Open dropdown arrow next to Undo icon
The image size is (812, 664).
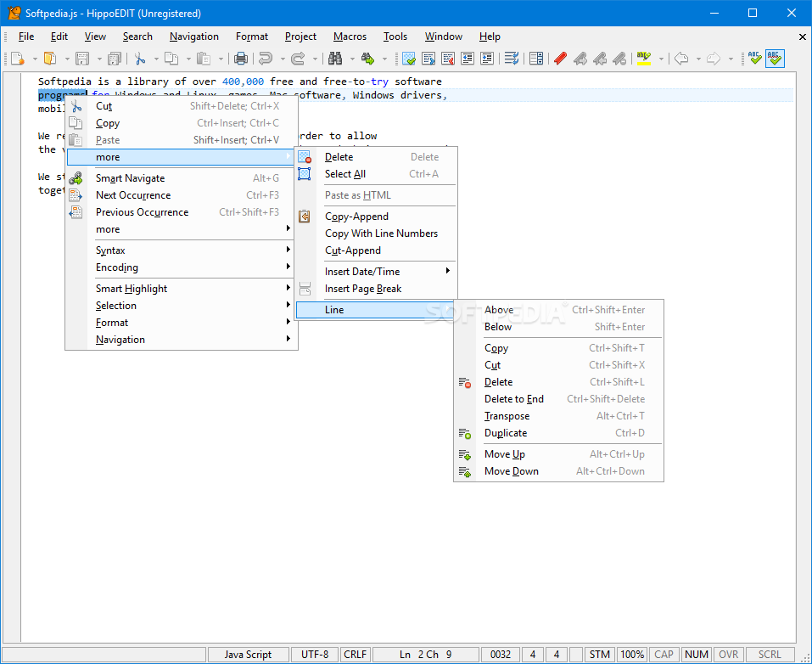[x=283, y=59]
